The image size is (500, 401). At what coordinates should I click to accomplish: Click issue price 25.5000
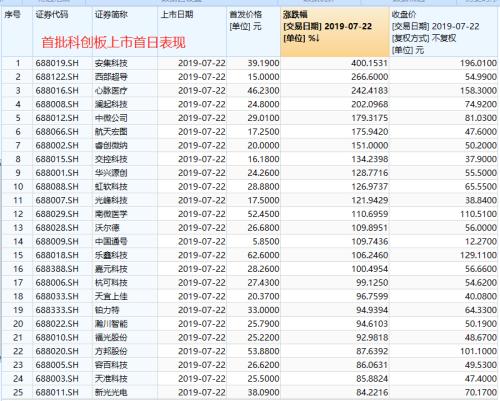(x=263, y=379)
